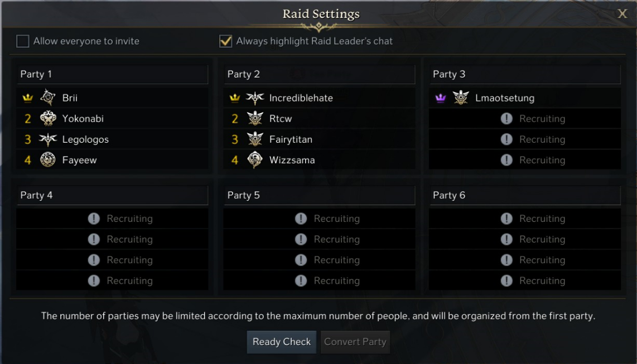
Task: Select the Party 4 header
Action: tap(112, 195)
